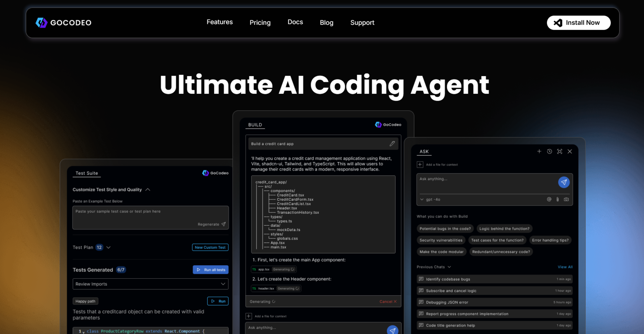Expand the Test Plan chevron
644x334 pixels.
click(108, 247)
